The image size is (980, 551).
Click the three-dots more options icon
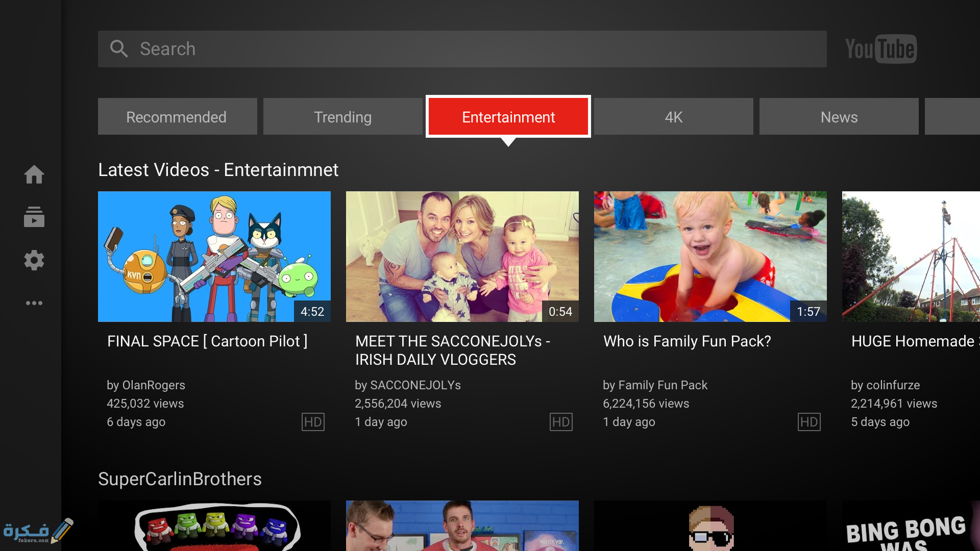click(x=34, y=303)
